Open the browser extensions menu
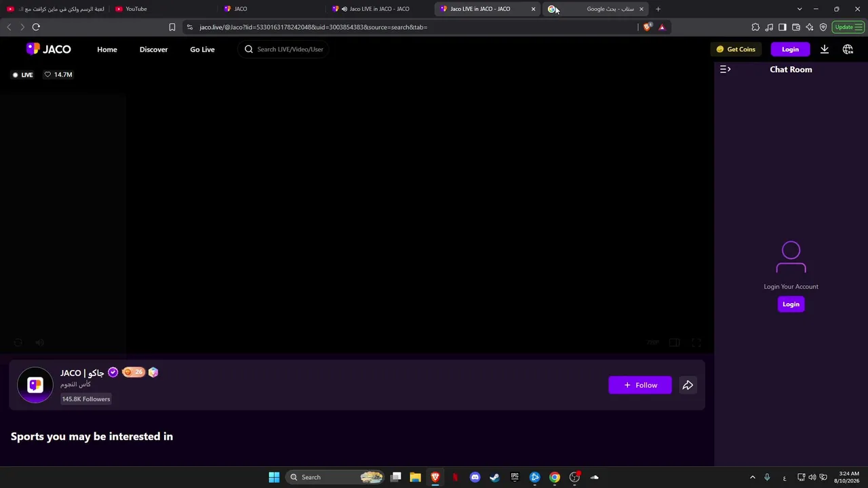Viewport: 868px width, 488px height. pos(755,27)
